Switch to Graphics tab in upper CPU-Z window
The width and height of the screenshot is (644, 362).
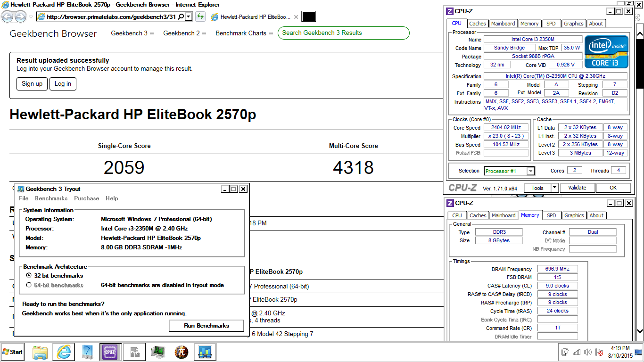click(574, 24)
